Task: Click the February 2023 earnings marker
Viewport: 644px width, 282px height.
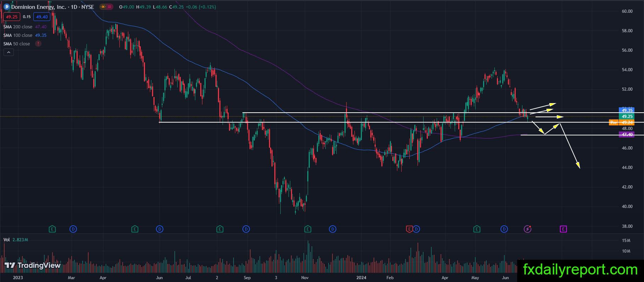Action: tap(52, 229)
